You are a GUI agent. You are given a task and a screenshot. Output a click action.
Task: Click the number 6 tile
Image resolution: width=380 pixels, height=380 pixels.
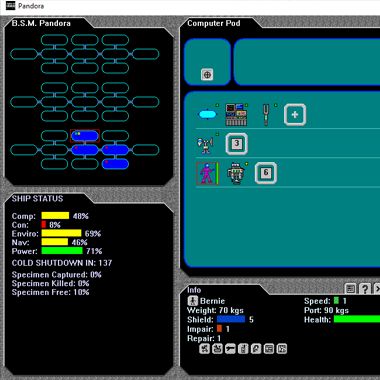[x=266, y=173]
